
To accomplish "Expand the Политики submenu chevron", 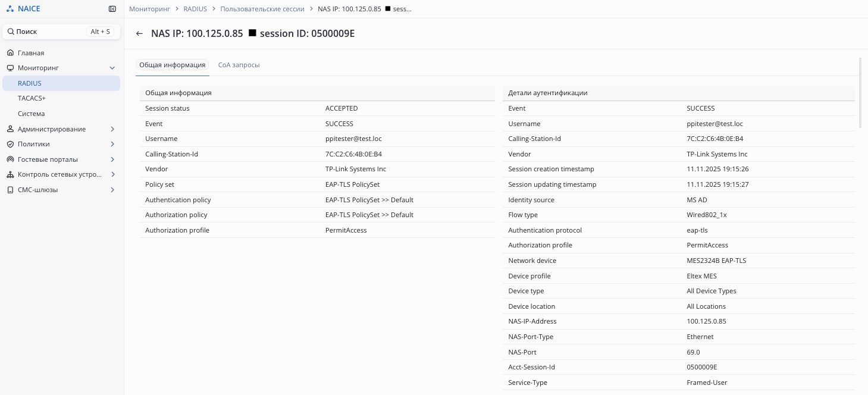I will (112, 144).
